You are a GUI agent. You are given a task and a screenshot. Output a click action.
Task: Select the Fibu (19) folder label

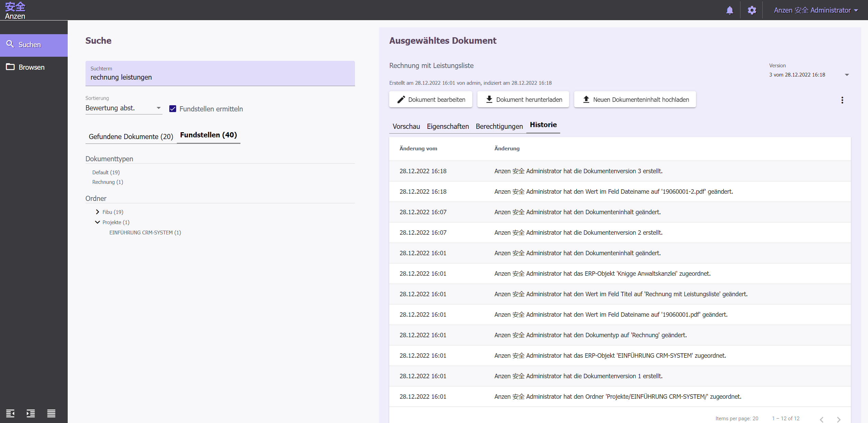(x=113, y=212)
